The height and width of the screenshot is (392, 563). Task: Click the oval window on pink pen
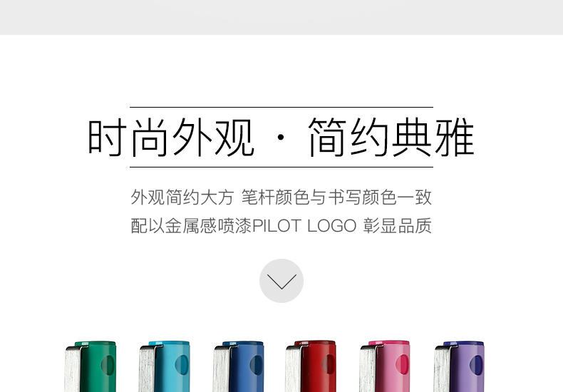[x=403, y=364]
